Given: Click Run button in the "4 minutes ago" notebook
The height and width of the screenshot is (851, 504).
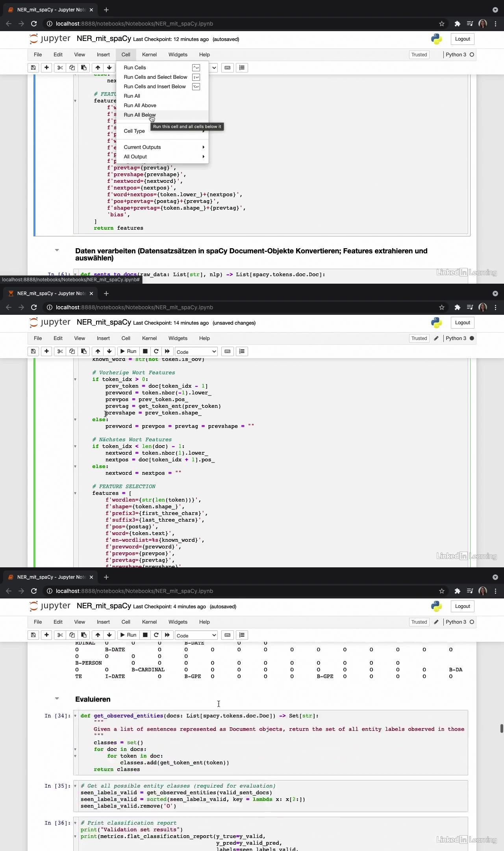Looking at the screenshot, I should pyautogui.click(x=128, y=635).
